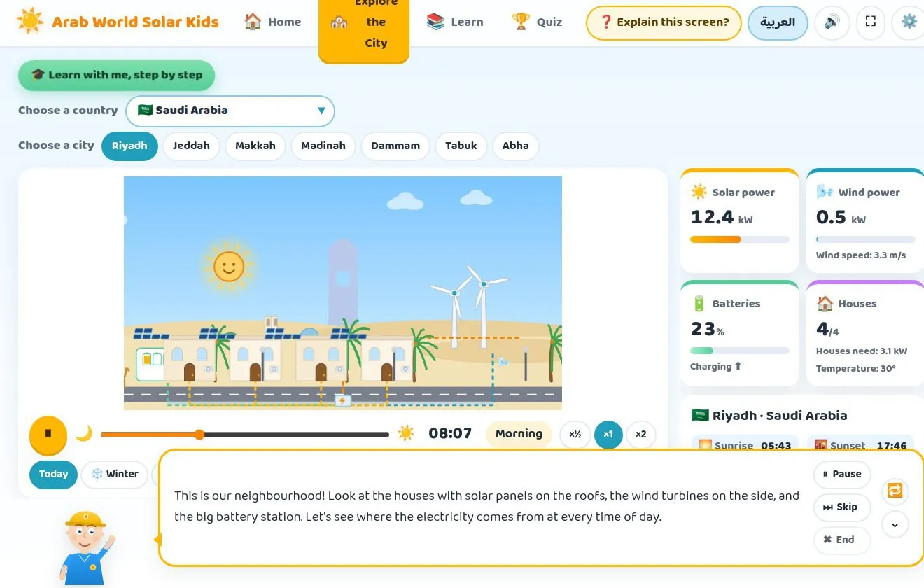This screenshot has width=924, height=588.
Task: Select the city Makkah
Action: coord(255,146)
